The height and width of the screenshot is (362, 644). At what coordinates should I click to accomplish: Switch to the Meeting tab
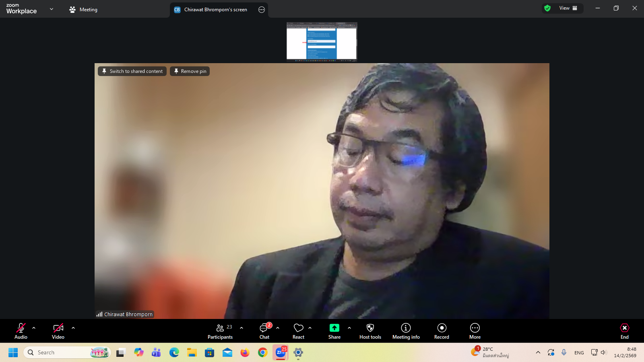pos(83,10)
